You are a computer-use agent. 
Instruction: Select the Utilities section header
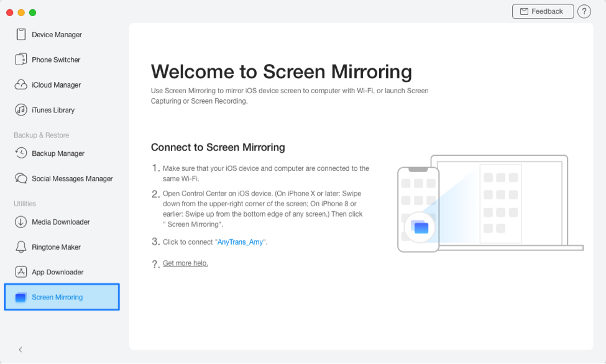(x=24, y=203)
